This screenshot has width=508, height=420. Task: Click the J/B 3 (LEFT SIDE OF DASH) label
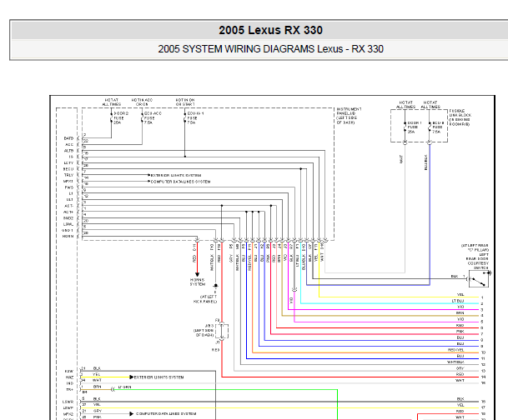point(204,330)
